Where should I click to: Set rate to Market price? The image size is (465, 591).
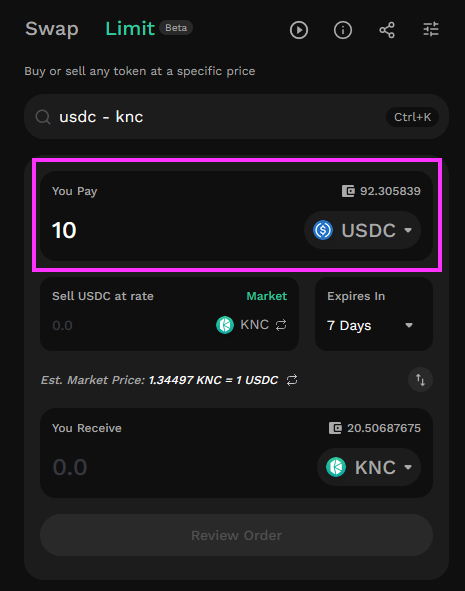(267, 296)
